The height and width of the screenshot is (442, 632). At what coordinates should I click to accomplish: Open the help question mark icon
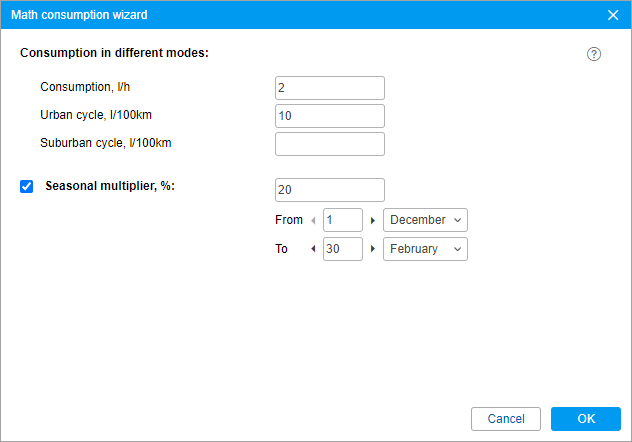593,54
